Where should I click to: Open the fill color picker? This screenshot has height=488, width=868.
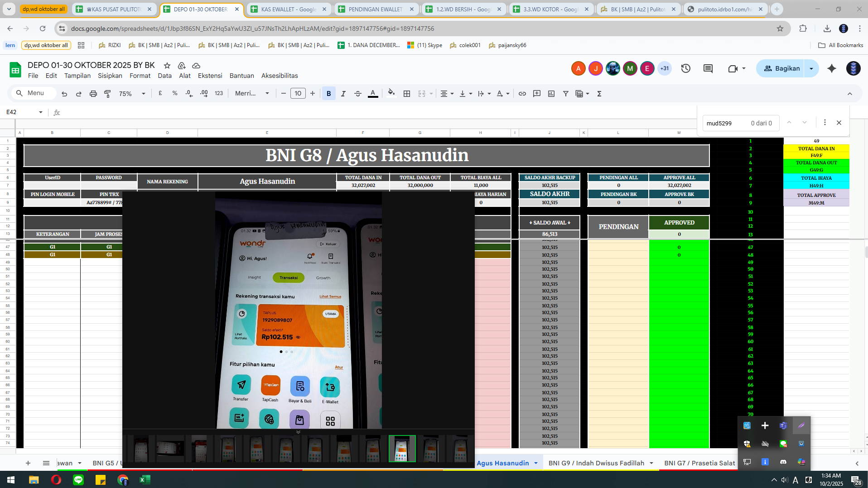coord(391,93)
